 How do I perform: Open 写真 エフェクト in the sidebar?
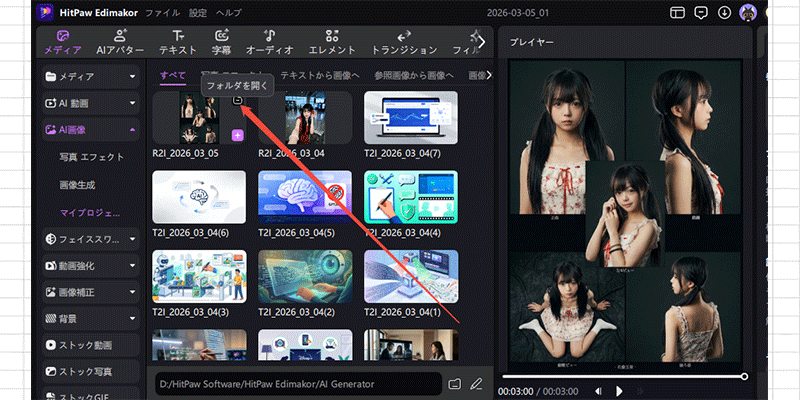coord(91,157)
